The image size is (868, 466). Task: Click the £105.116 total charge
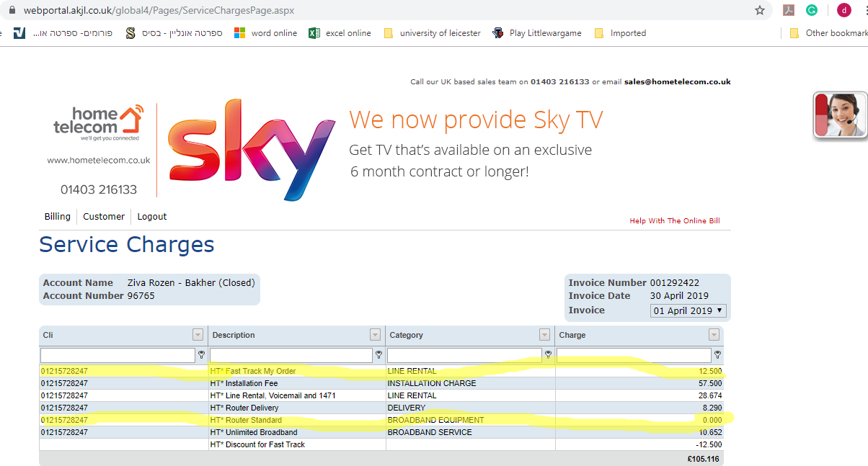pos(705,458)
